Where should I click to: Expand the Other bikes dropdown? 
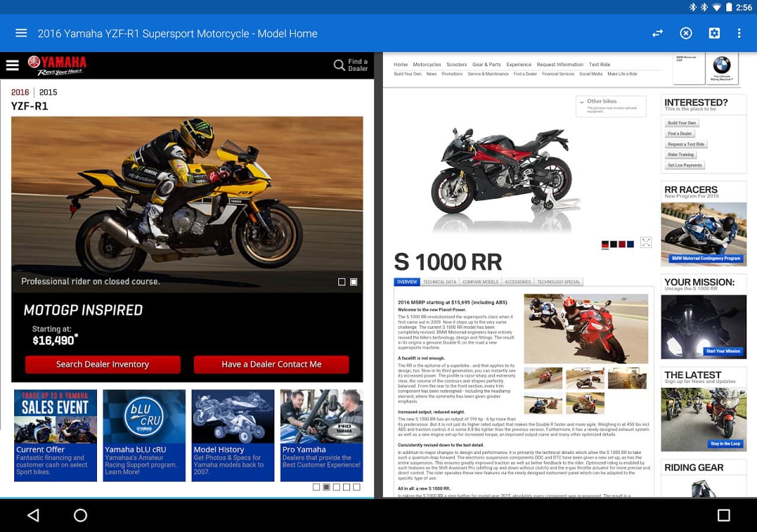611,106
